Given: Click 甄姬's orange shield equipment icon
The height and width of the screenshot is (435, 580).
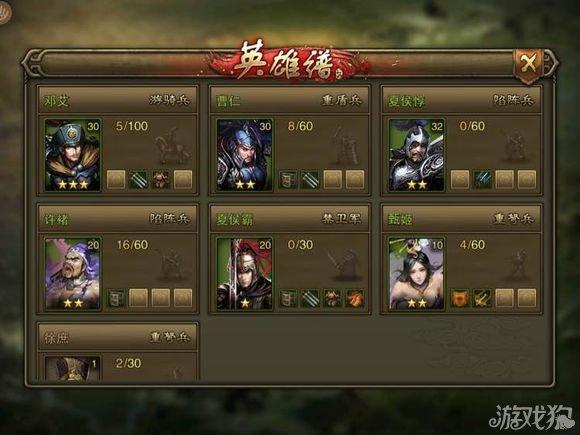Looking at the screenshot, I should (x=460, y=298).
